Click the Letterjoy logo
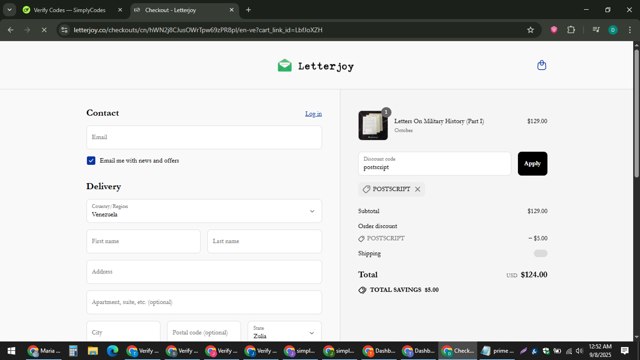This screenshot has height=360, width=640. [x=316, y=66]
